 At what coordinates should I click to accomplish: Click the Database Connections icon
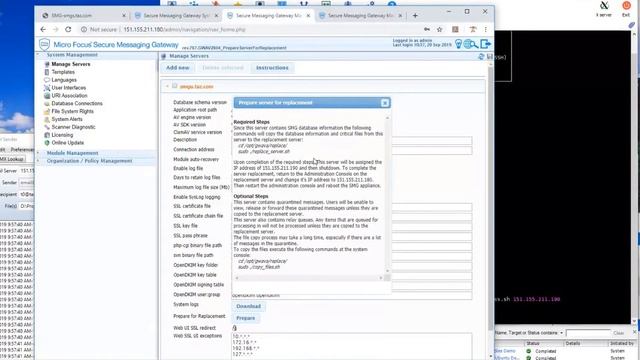click(47, 103)
